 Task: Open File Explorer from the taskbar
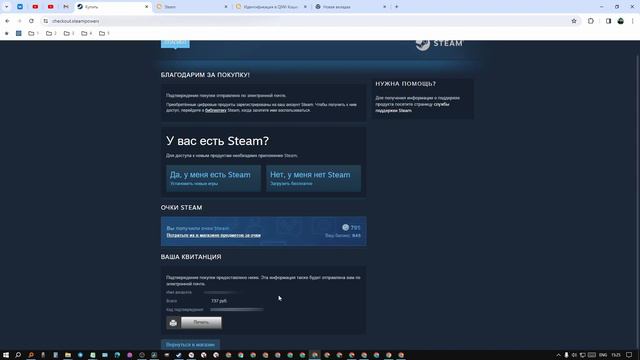coord(68,355)
